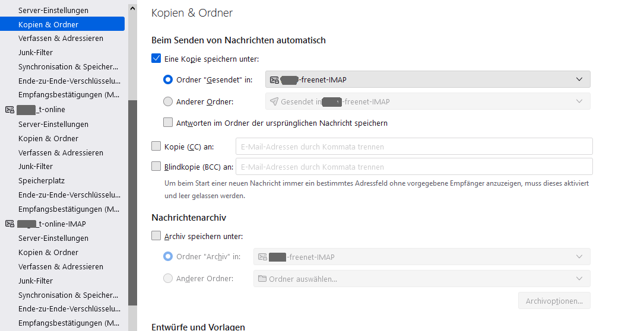This screenshot has width=644, height=331.
Task: Click the "Archivoptionen..." button
Action: (x=554, y=301)
